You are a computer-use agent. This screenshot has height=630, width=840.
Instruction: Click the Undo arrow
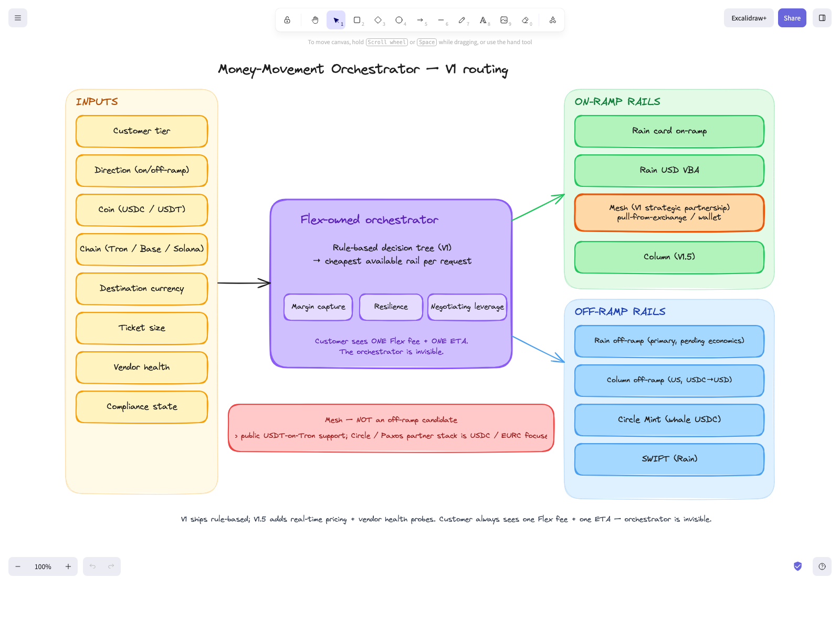click(x=92, y=566)
